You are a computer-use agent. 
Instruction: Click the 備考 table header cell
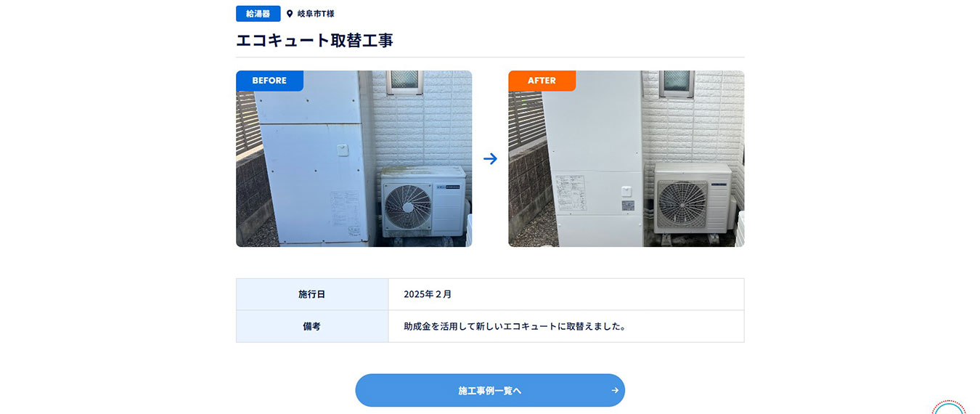[x=312, y=326]
